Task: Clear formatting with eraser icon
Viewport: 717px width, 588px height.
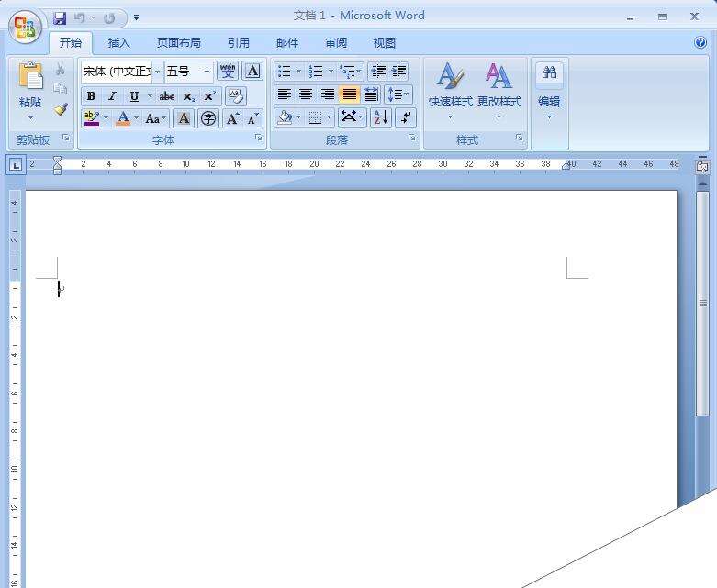Action: coord(236,96)
